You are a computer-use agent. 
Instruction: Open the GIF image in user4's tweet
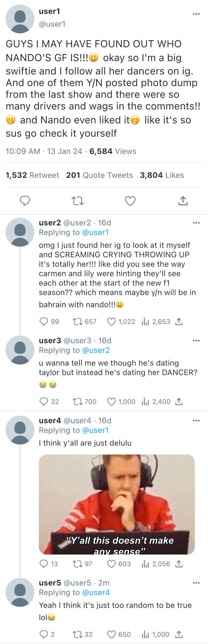117,504
